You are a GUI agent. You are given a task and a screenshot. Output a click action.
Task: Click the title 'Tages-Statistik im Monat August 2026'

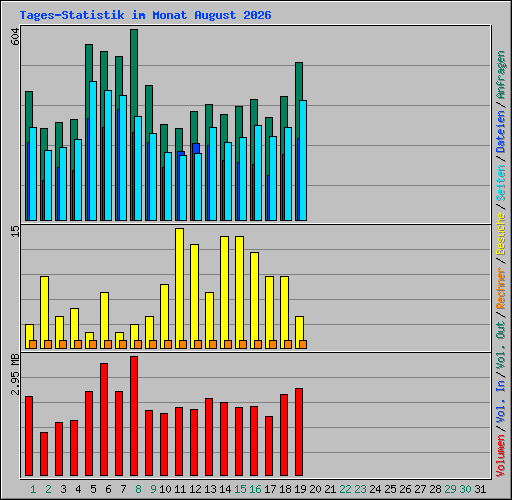145,15
